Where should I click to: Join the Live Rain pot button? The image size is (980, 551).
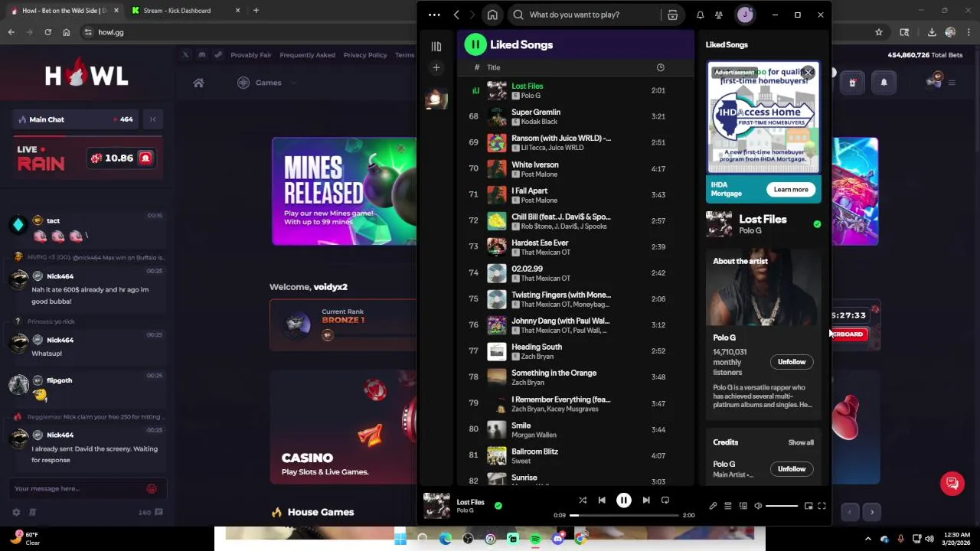[145, 158]
